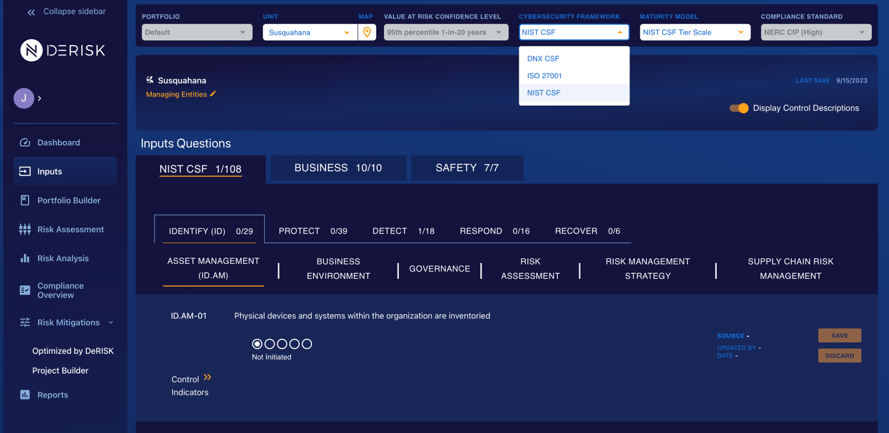Toggle Display Control Descriptions switch
Viewport: 889px width, 433px height.
click(739, 108)
